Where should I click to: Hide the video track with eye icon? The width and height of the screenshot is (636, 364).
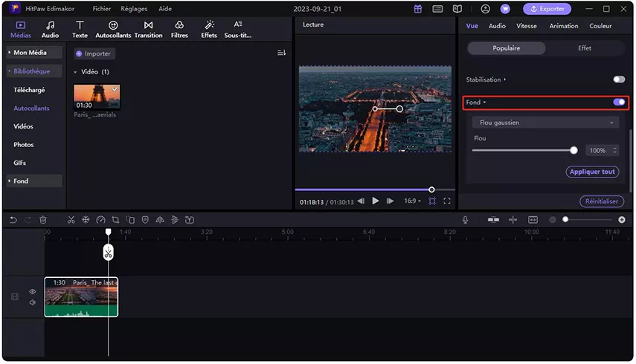click(x=33, y=291)
